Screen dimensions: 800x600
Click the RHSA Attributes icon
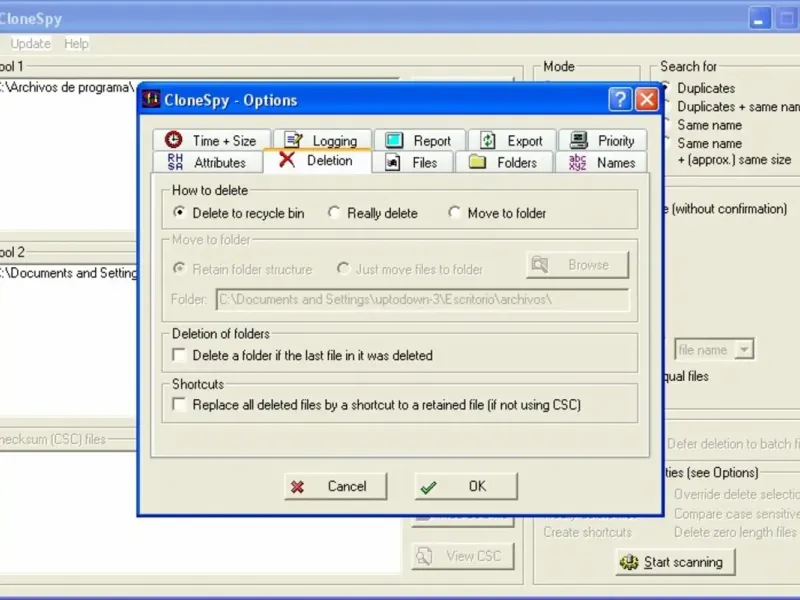coord(175,162)
